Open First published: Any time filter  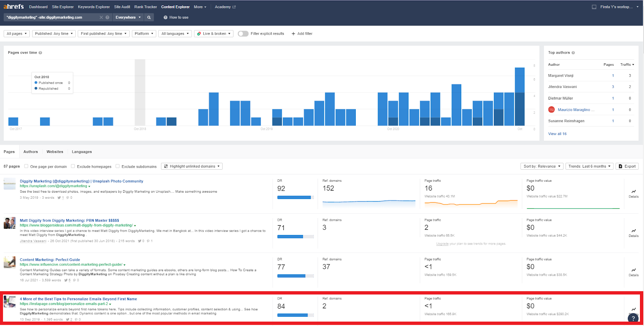(103, 33)
